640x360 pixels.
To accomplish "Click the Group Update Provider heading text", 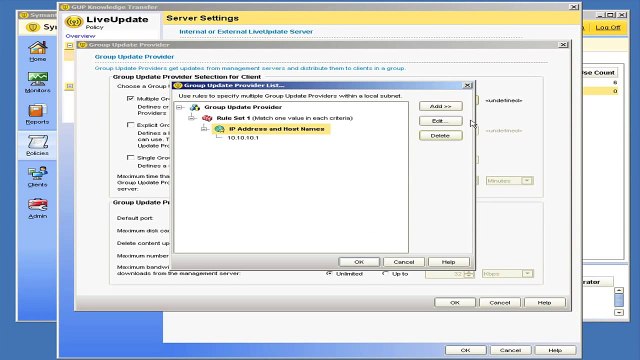I will pyautogui.click(x=134, y=57).
